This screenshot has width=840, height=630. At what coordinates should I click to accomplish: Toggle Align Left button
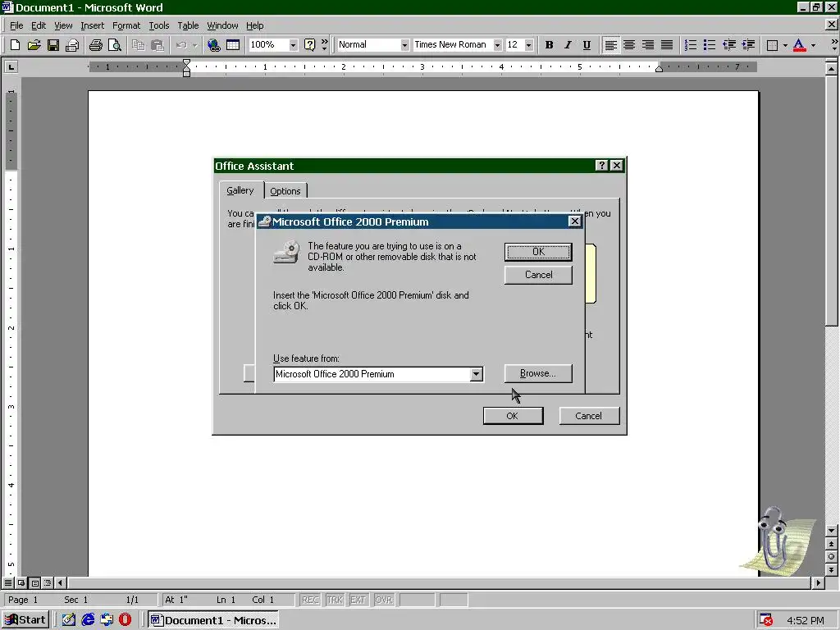[x=610, y=45]
